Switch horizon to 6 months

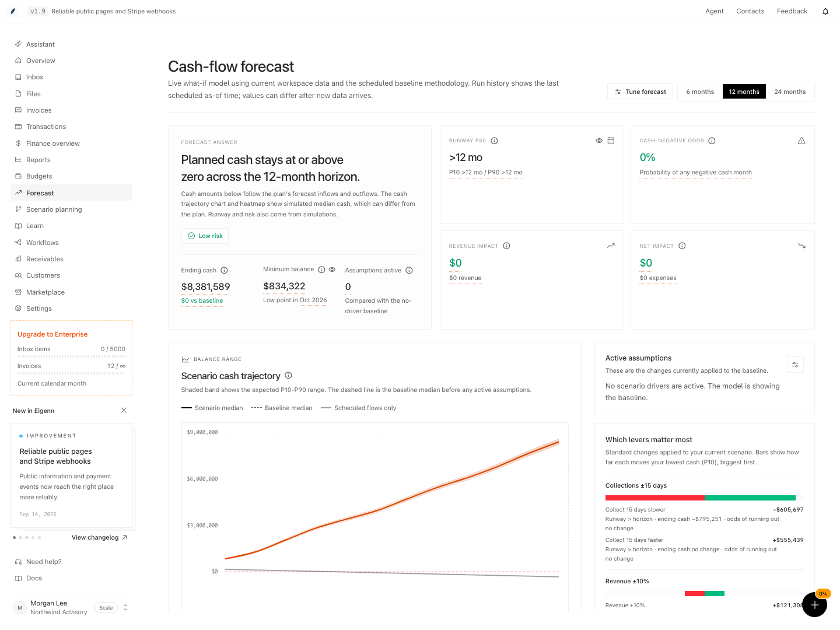click(700, 92)
